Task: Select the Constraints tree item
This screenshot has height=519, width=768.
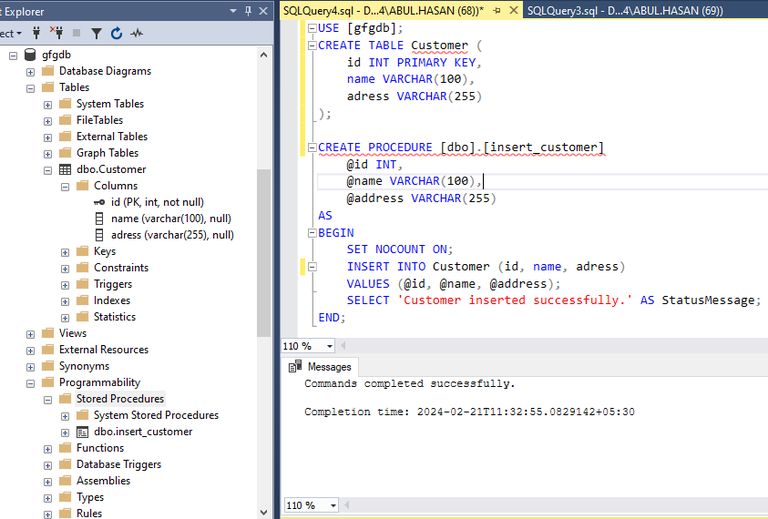Action: pos(121,267)
